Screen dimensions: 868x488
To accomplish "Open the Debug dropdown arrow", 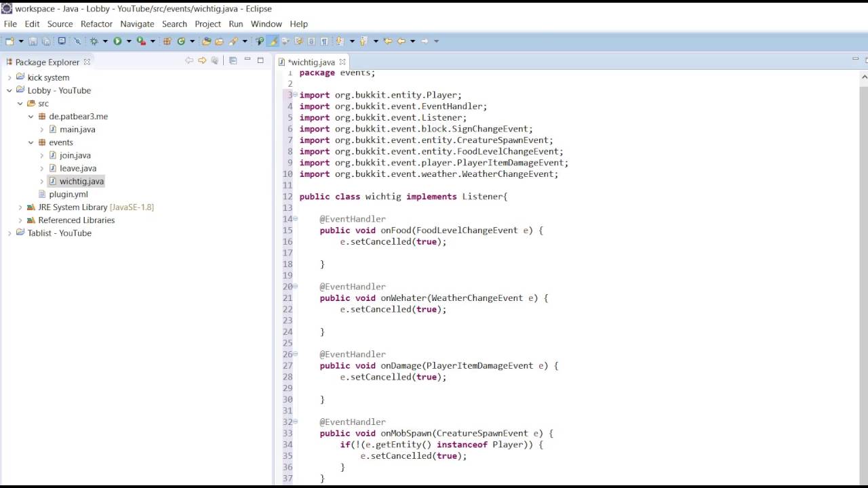I will 105,41.
